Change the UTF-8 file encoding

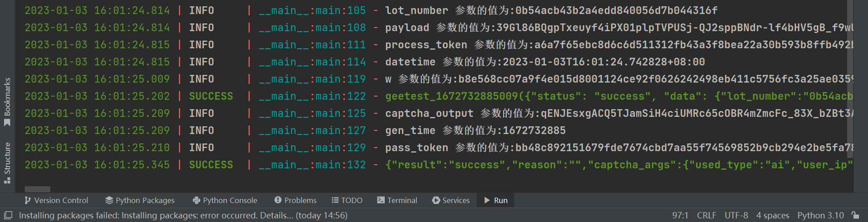pyautogui.click(x=736, y=215)
